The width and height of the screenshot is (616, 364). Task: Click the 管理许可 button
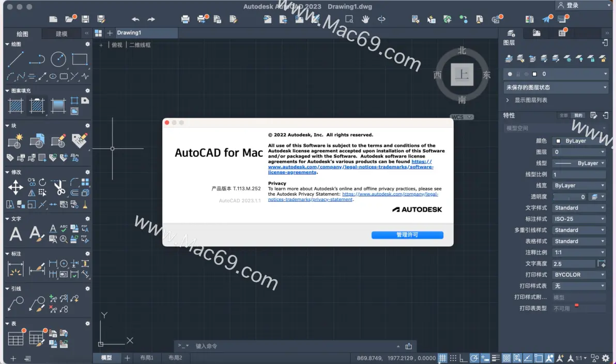coord(407,235)
